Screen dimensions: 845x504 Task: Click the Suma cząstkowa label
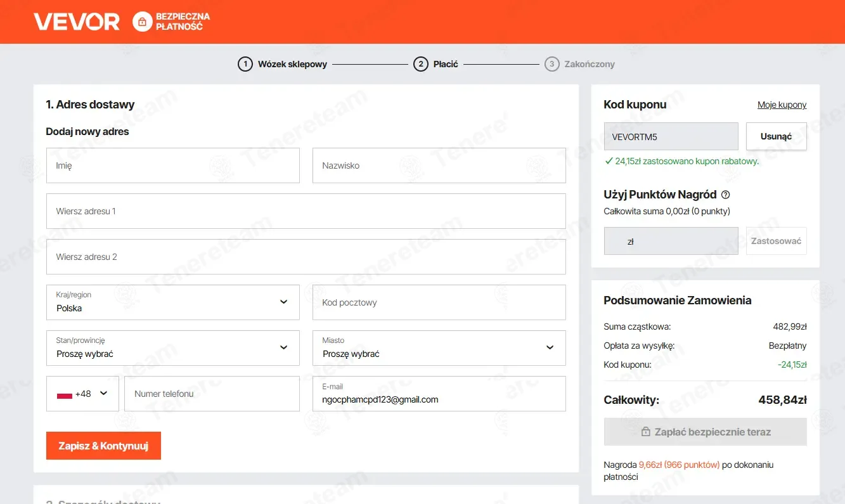(637, 326)
